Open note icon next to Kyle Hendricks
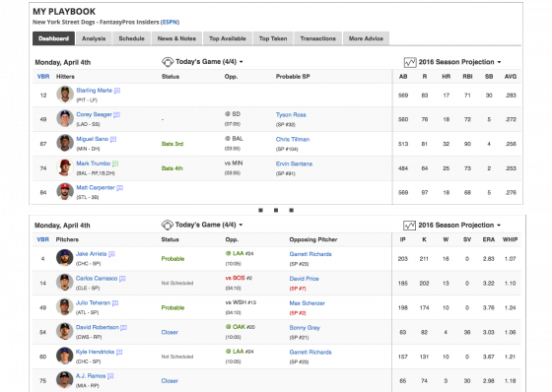 click(x=119, y=352)
